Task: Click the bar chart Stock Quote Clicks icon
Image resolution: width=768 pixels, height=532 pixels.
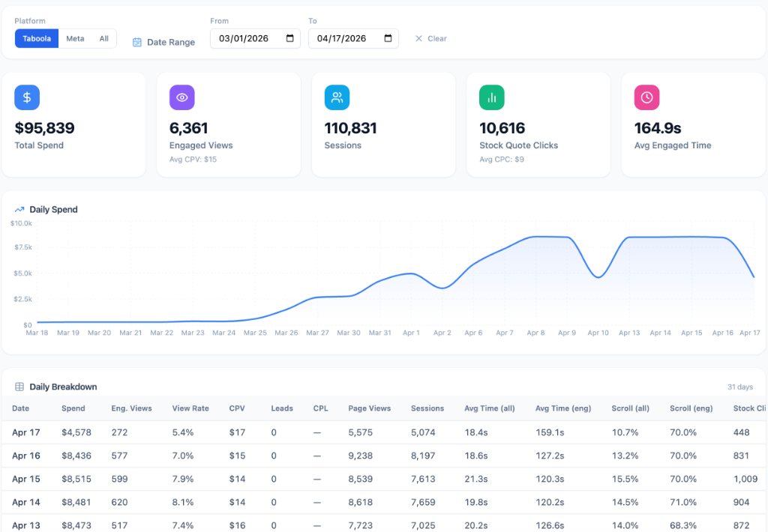Action: click(492, 97)
